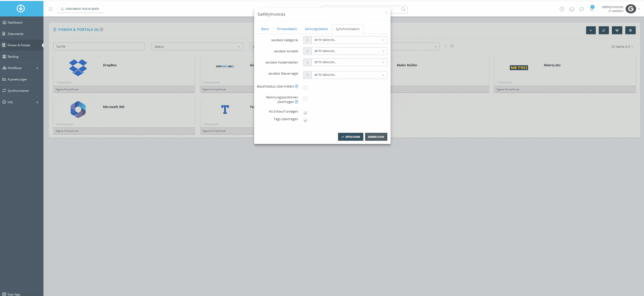The height and width of the screenshot is (296, 644).
Task: Enable Rechnungspositionen übertragen checkbox
Action: pyautogui.click(x=305, y=98)
